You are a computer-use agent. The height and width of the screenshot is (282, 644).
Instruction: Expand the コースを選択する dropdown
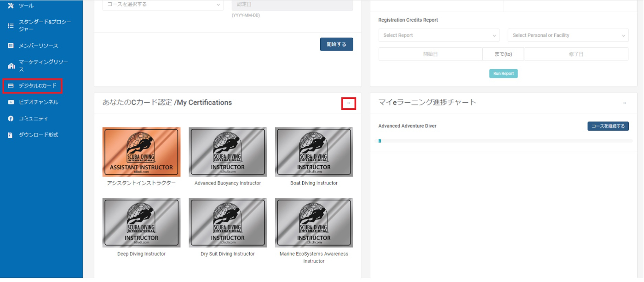pos(163,5)
